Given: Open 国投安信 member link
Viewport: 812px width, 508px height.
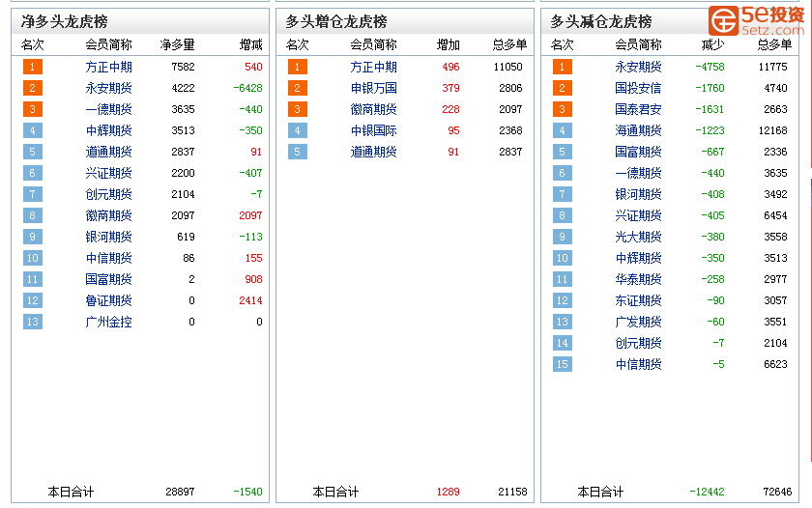Looking at the screenshot, I should (638, 88).
